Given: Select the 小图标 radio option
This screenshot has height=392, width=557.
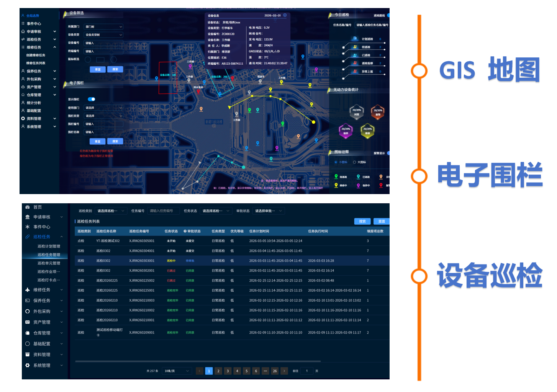Looking at the screenshot, I should click(336, 162).
